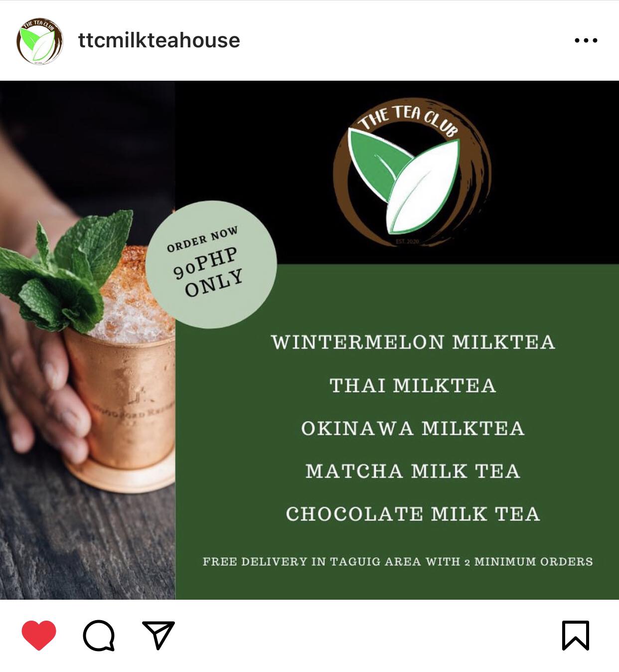
Task: Click the free delivery in Taguig notice
Action: [398, 562]
